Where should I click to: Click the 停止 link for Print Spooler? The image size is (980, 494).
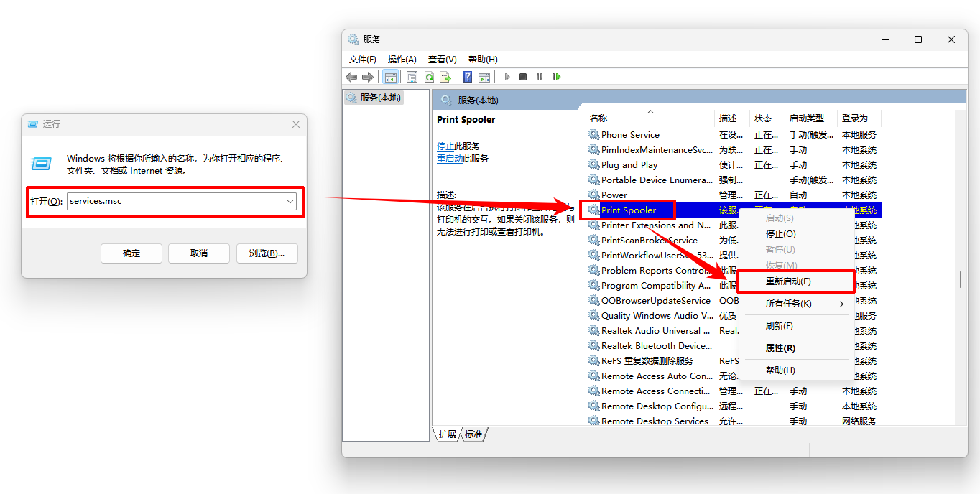(445, 146)
